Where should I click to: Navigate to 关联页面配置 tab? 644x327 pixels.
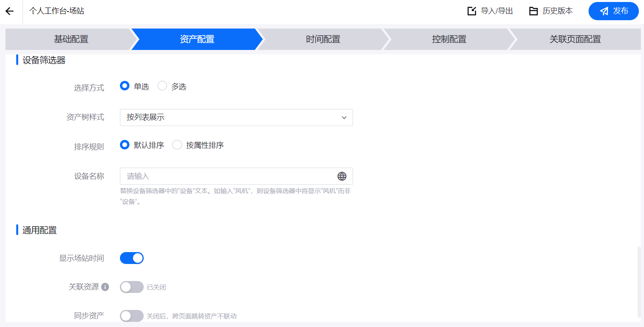[575, 39]
